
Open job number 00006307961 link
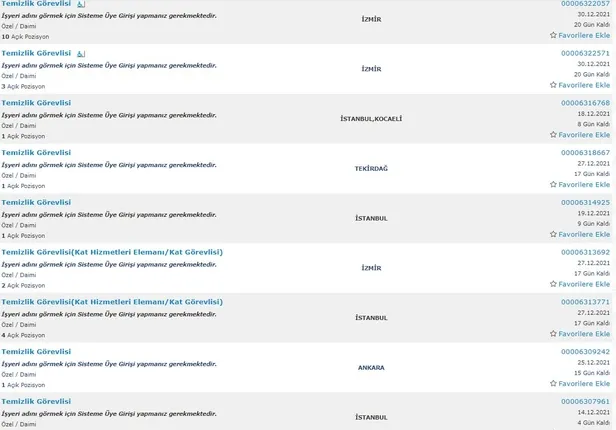coord(585,402)
